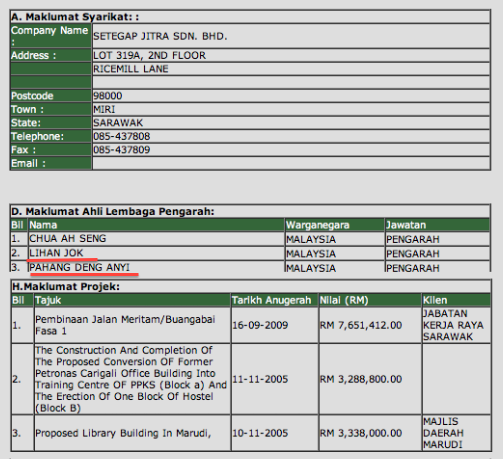Select postcode value 98000
The height and width of the screenshot is (459, 503).
(108, 96)
